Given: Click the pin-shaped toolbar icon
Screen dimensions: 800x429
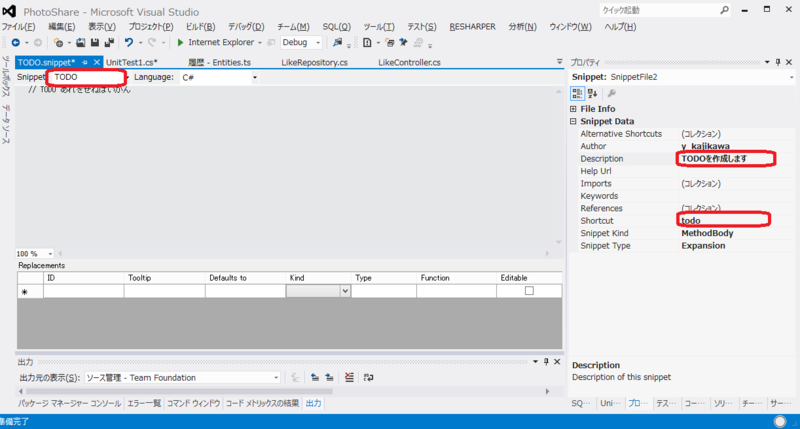Looking at the screenshot, I should pyautogui.click(x=404, y=43).
